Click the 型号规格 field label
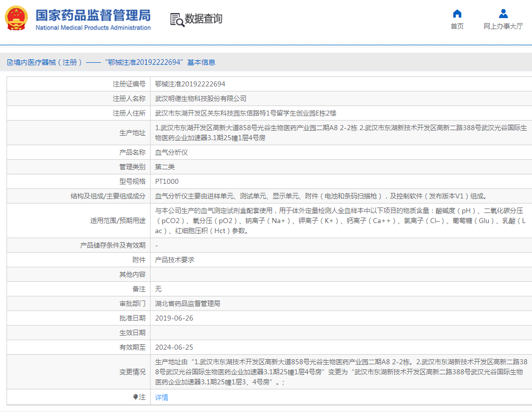The width and height of the screenshot is (532, 417). point(132,182)
